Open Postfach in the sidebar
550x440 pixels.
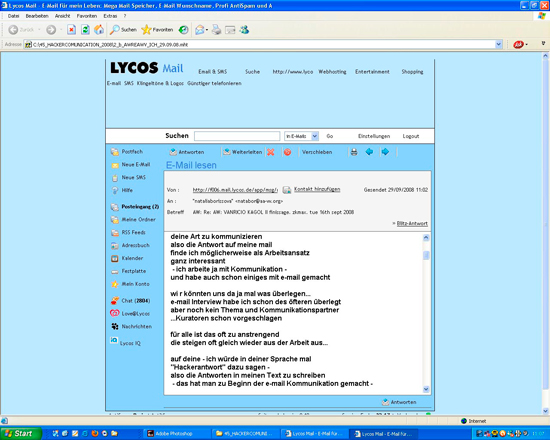coord(127,152)
